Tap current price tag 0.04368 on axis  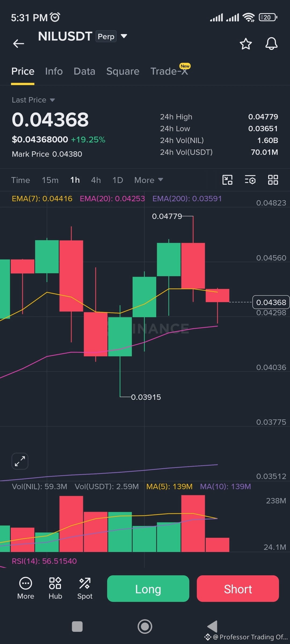271,302
